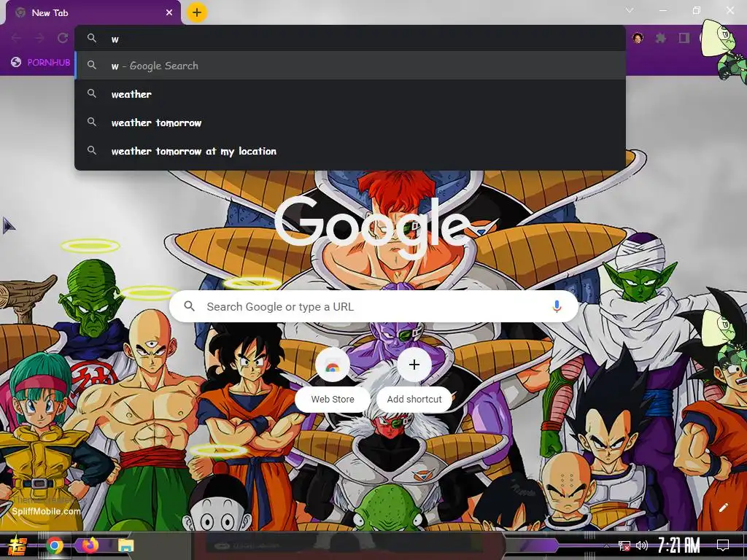Image resolution: width=747 pixels, height=560 pixels.
Task: Close the New Tab tab
Action: [x=169, y=12]
